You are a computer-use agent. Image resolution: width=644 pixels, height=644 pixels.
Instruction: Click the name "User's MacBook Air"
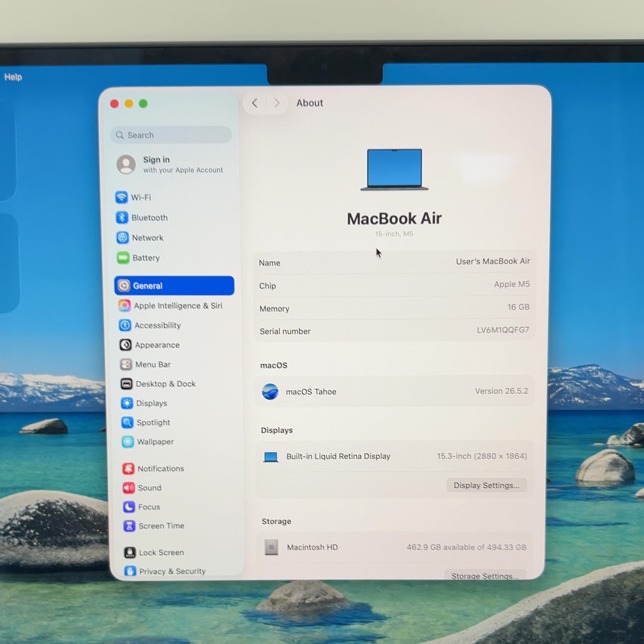pyautogui.click(x=493, y=261)
